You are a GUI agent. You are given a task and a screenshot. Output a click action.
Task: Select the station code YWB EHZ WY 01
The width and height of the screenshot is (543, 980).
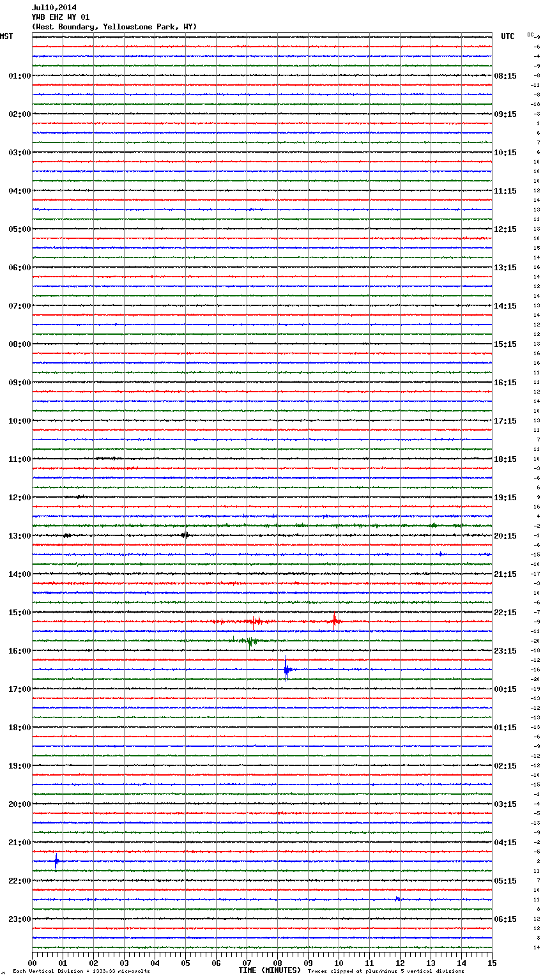[x=61, y=17]
